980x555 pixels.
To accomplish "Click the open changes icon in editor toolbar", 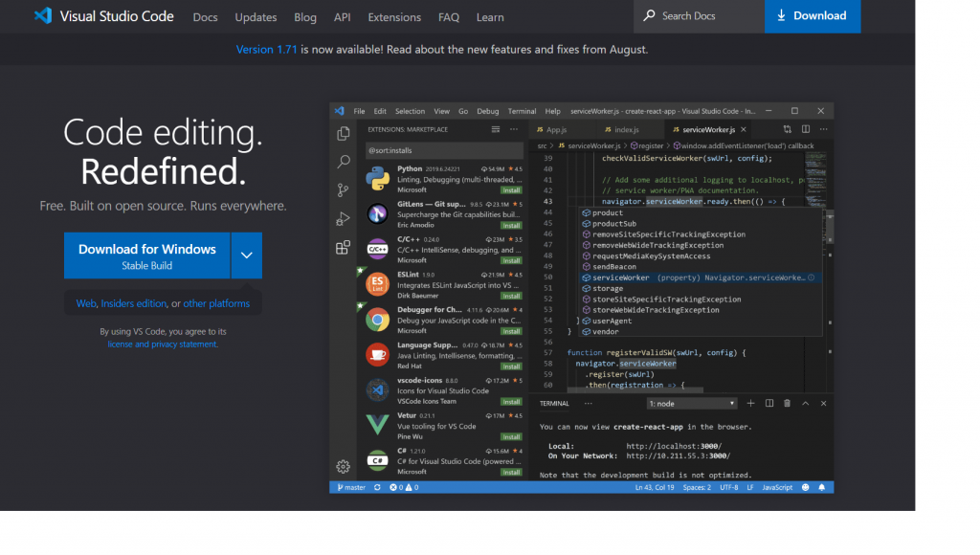I will click(788, 129).
